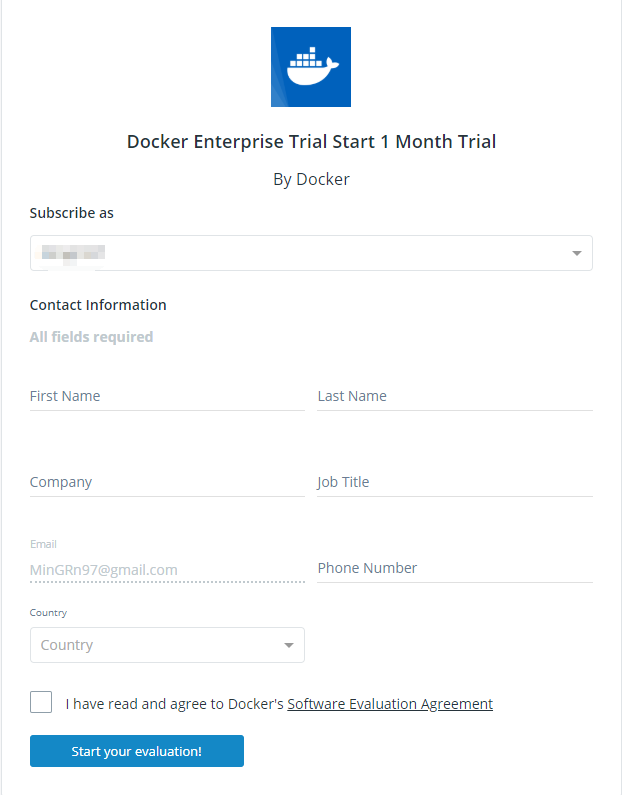Select the Company input field
622x795 pixels.
pos(167,482)
